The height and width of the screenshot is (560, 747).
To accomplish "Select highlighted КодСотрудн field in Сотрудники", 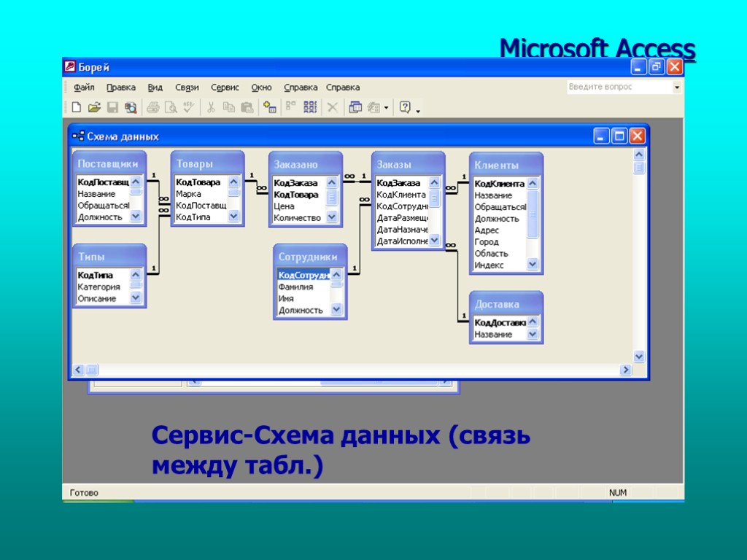I will pos(303,275).
